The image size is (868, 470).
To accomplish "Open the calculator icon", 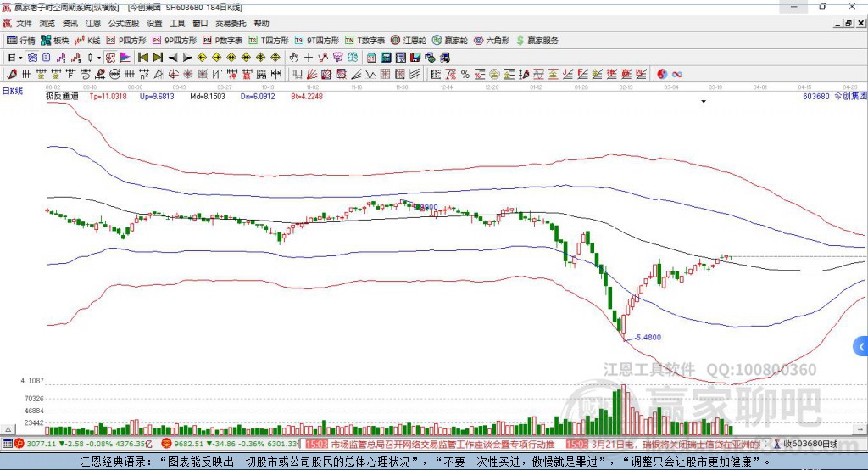I will 386,58.
